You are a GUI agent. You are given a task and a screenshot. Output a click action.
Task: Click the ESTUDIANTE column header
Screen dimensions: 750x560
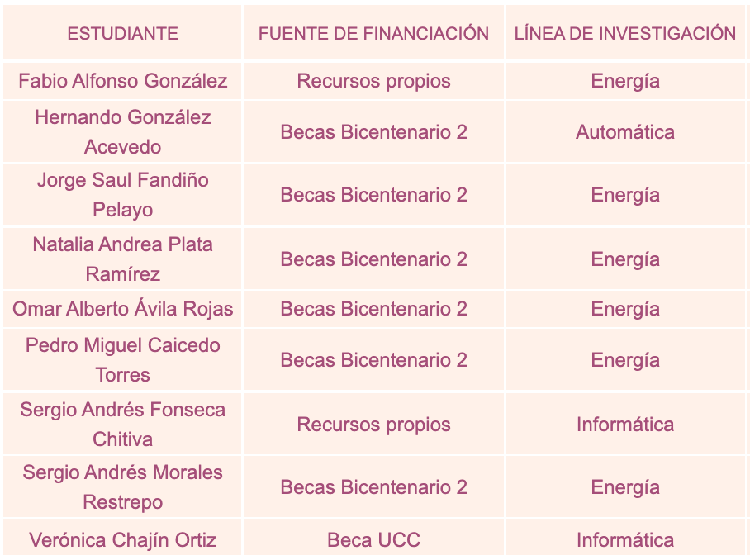(x=122, y=33)
